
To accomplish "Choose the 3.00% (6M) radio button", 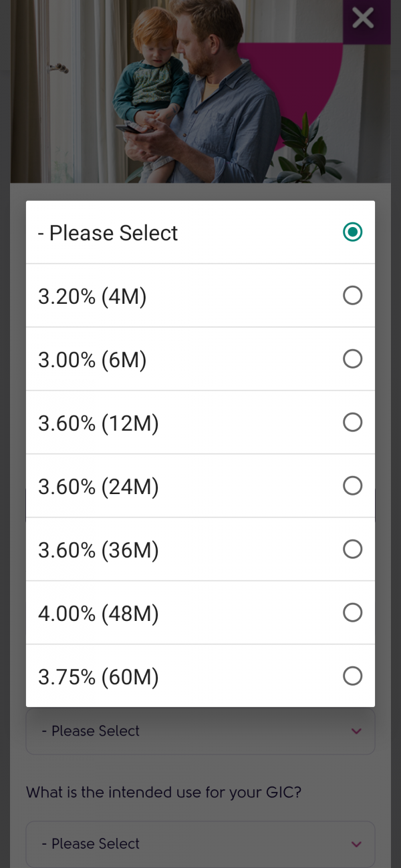I will pos(352,359).
